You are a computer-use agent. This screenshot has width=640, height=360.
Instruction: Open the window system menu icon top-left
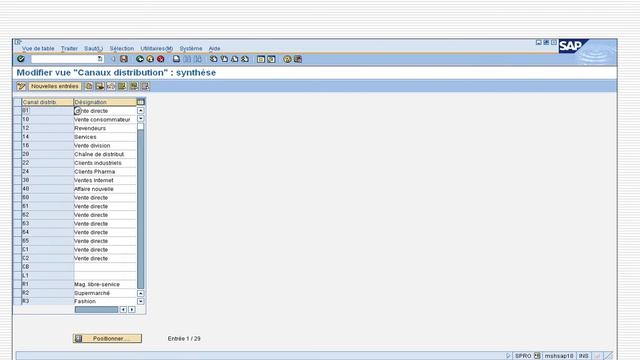pyautogui.click(x=18, y=42)
